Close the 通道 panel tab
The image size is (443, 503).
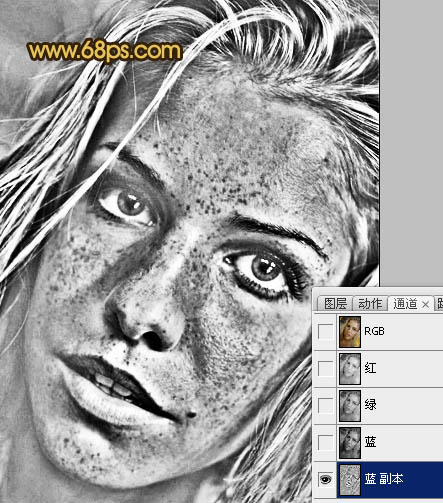coord(425,304)
